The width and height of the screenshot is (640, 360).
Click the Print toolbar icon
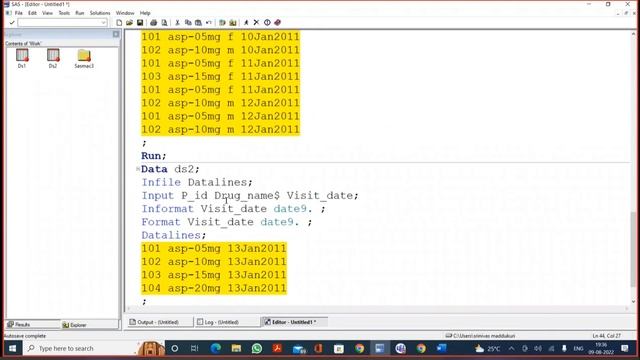click(x=153, y=22)
